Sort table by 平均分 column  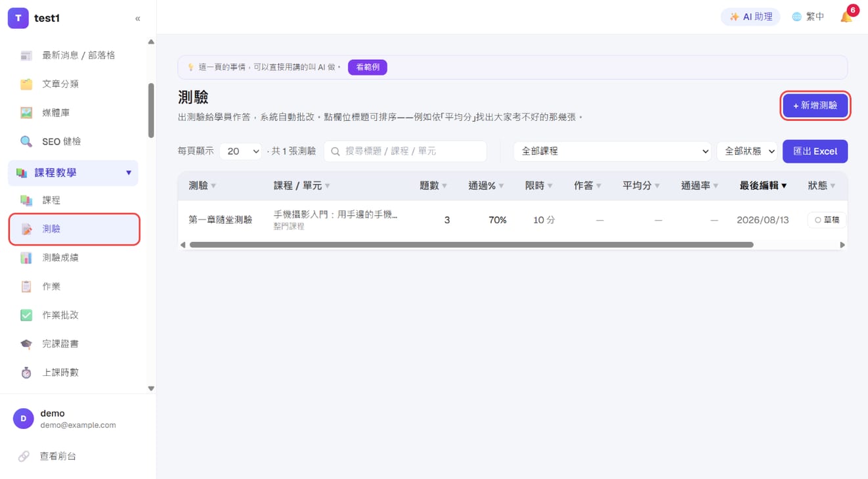click(x=641, y=186)
